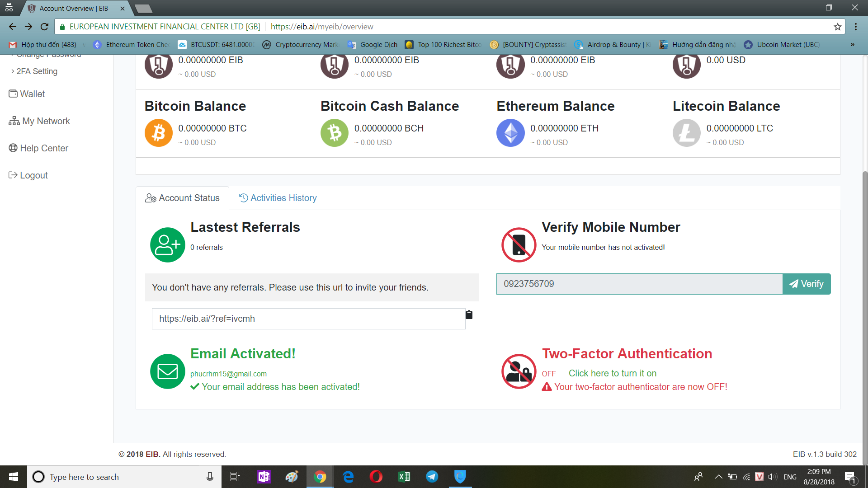Click Logout in the sidebar
Viewport: 868px width, 488px height.
[x=33, y=175]
